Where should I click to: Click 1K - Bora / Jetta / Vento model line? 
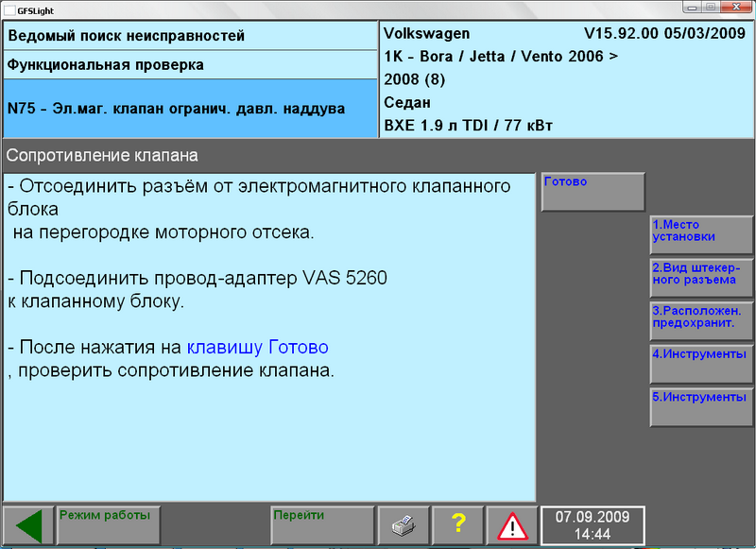pyautogui.click(x=501, y=57)
